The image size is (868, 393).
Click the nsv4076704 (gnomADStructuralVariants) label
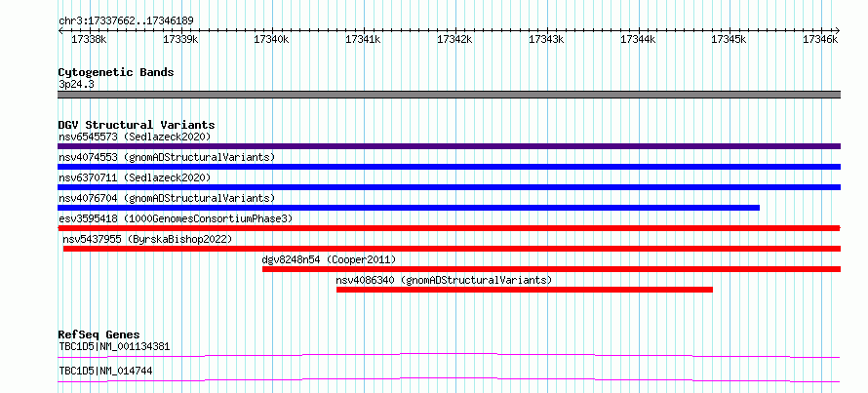click(167, 198)
